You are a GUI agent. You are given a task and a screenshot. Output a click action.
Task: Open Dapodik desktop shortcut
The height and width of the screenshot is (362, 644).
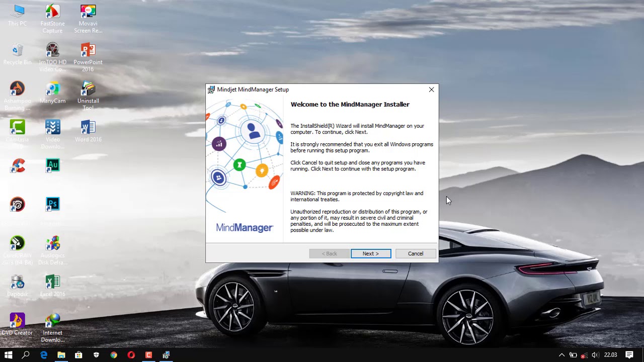17,286
